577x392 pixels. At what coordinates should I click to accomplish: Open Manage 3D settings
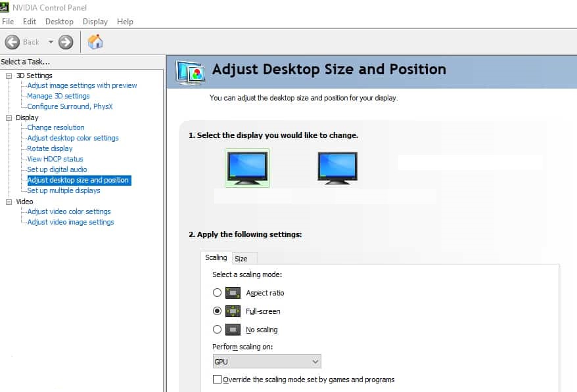58,96
